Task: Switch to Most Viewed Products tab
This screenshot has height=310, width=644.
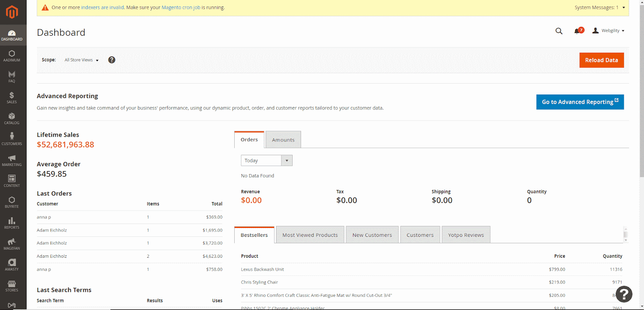Action: pyautogui.click(x=310, y=235)
